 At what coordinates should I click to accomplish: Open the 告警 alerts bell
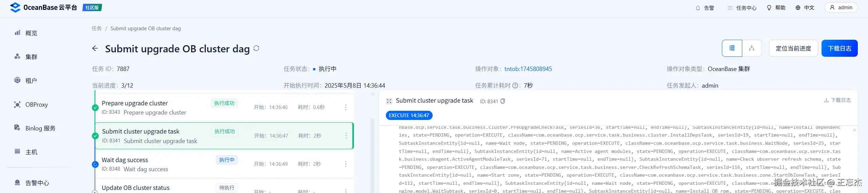coord(705,8)
